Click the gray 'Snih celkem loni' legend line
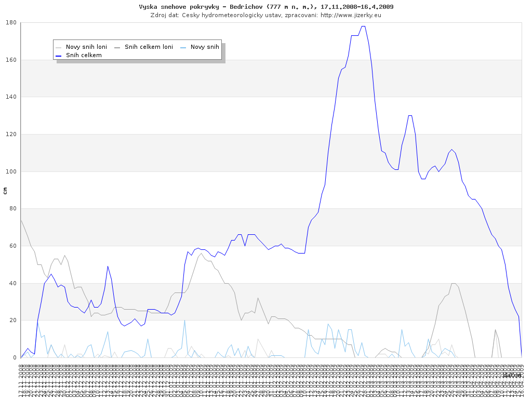 click(x=117, y=47)
